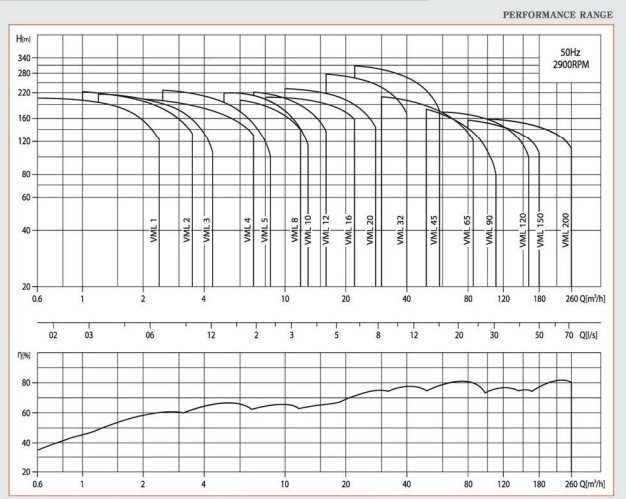Click the VML 3 pump label
The image size is (626, 499).
(207, 230)
